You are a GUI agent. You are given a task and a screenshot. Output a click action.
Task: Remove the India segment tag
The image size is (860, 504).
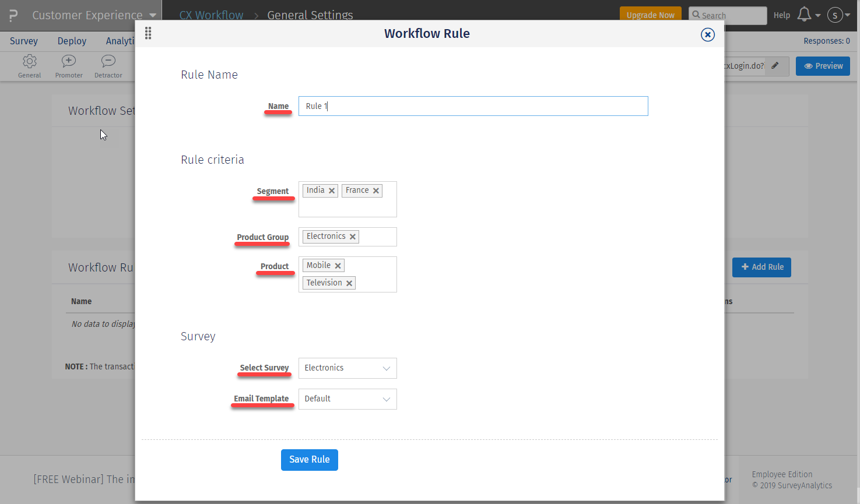(x=332, y=191)
